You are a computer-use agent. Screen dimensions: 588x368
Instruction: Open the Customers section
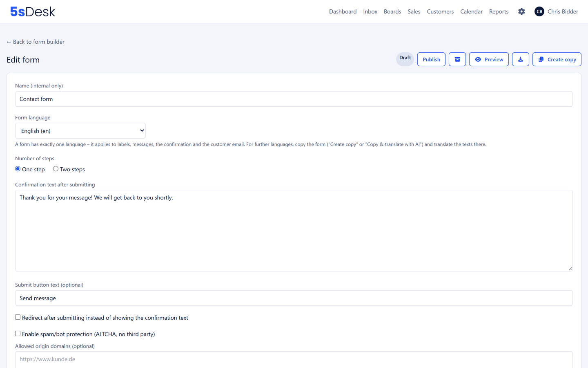[x=440, y=11]
